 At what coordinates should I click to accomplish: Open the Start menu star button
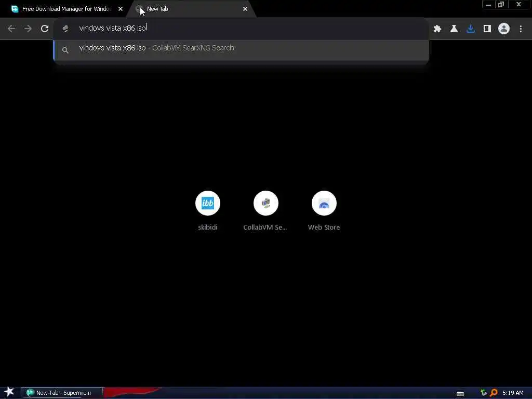(x=9, y=392)
